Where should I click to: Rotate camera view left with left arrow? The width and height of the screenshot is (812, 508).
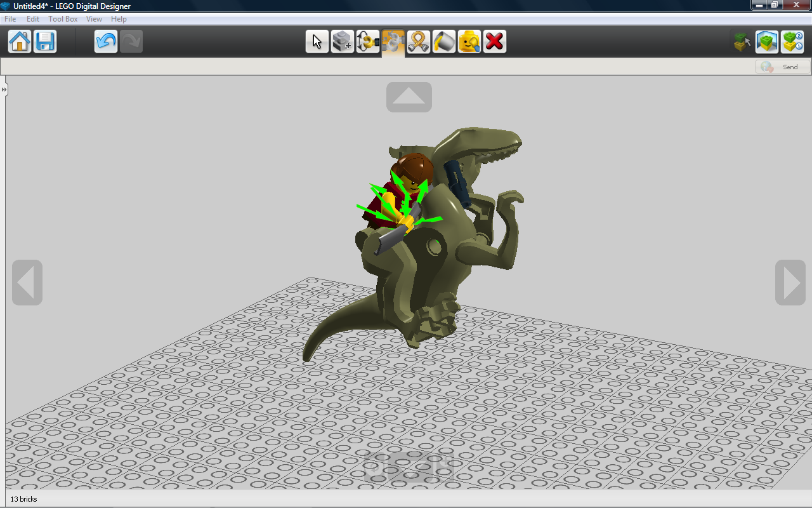(27, 282)
